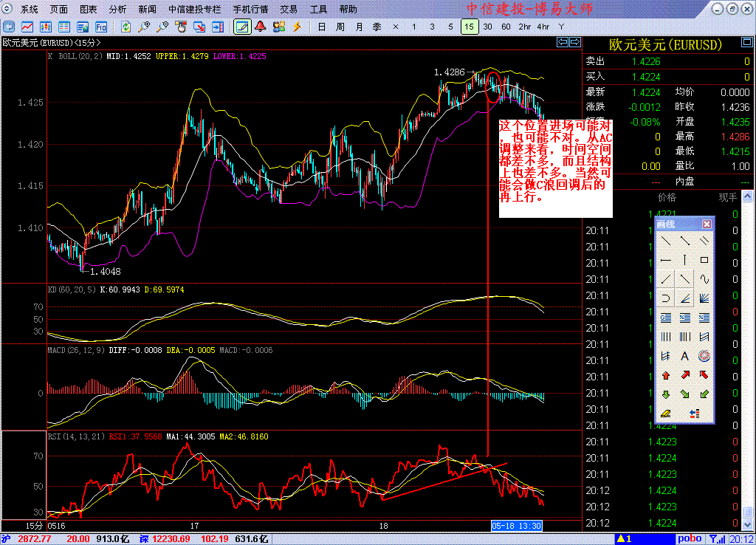The height and width of the screenshot is (545, 756).
Task: Open the 图表 menu
Action: point(89,9)
